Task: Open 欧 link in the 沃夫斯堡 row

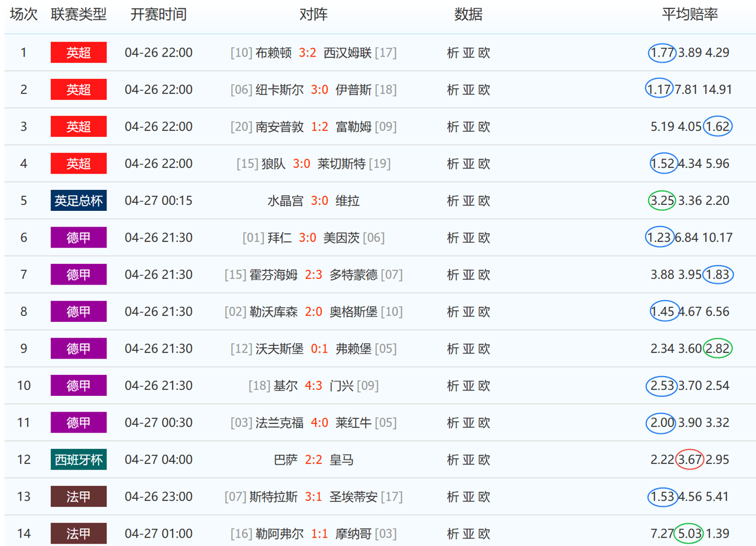Action: tap(484, 348)
